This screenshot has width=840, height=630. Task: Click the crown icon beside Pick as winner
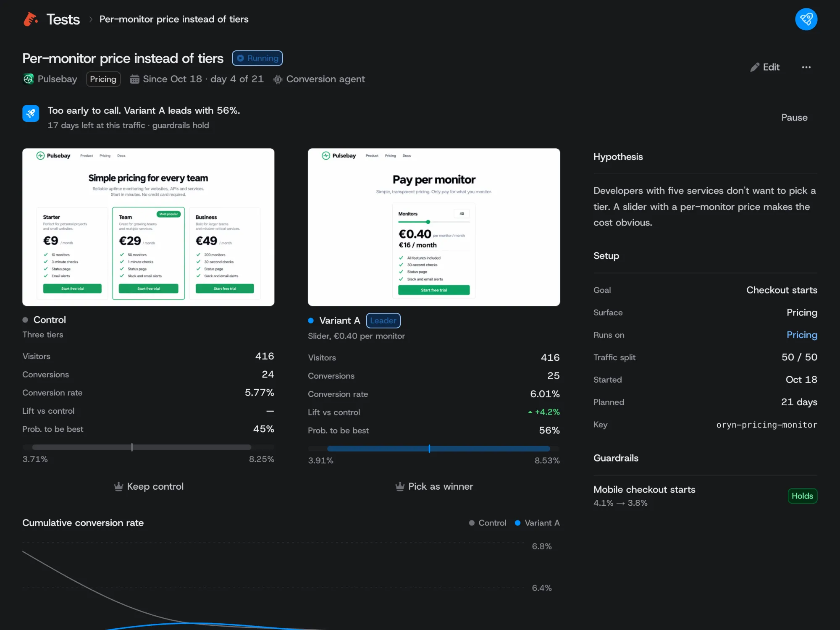point(400,486)
